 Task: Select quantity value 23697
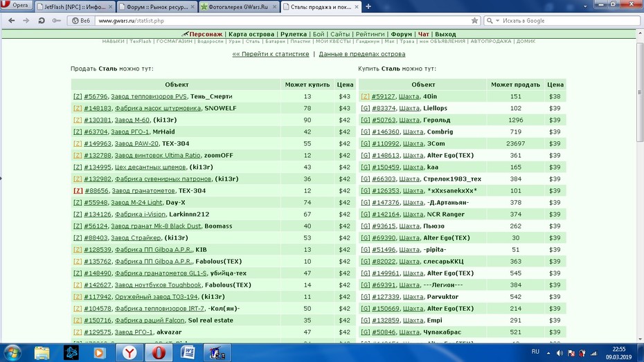(x=515, y=143)
